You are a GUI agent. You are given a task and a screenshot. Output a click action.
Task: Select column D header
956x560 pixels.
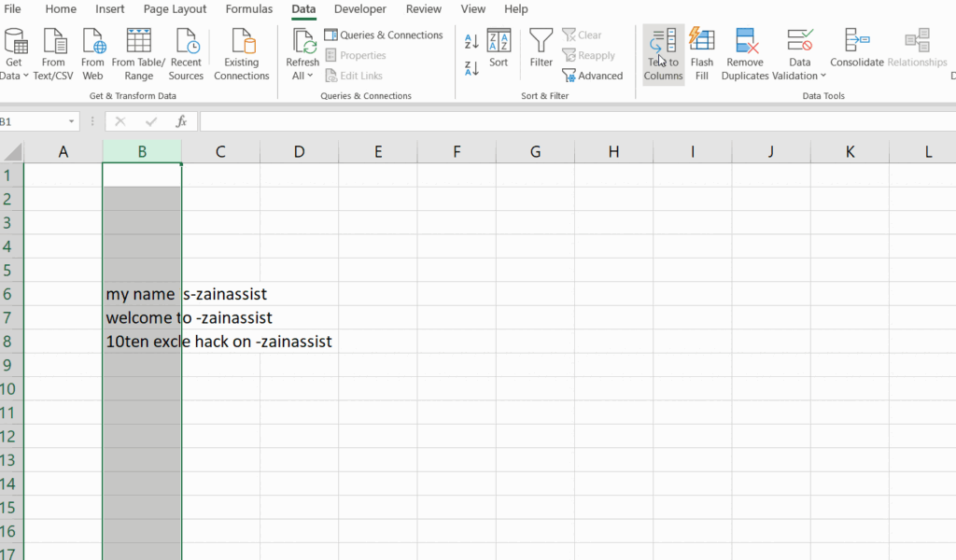(299, 152)
